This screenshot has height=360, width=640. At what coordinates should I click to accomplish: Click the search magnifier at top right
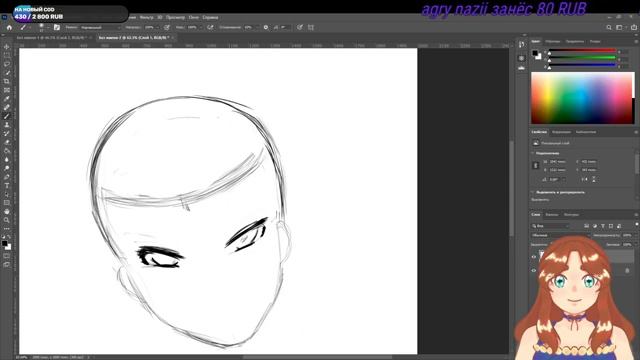pyautogui.click(x=609, y=27)
